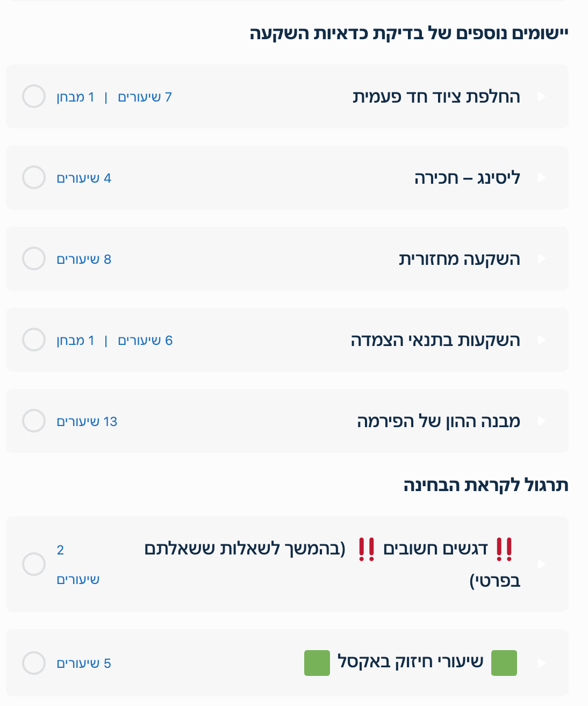Click progress circle for 'מבנה ההון של הפירמה'
Screen dimensions: 588x706
[34, 421]
